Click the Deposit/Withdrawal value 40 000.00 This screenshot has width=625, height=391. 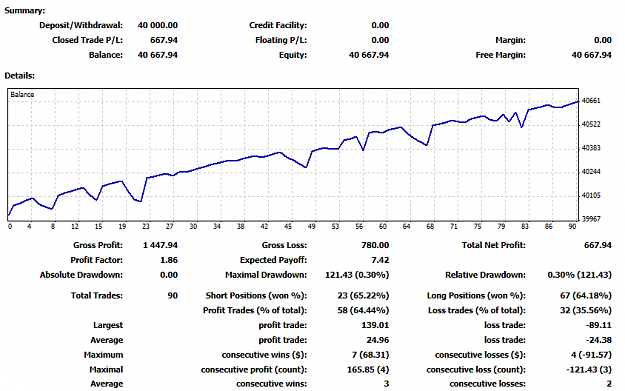tap(157, 25)
